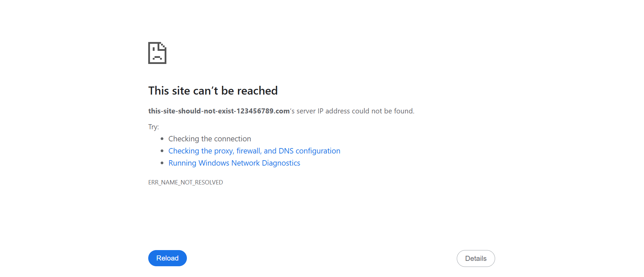The image size is (644, 277).
Task: Click the "Try:" label
Action: [153, 127]
